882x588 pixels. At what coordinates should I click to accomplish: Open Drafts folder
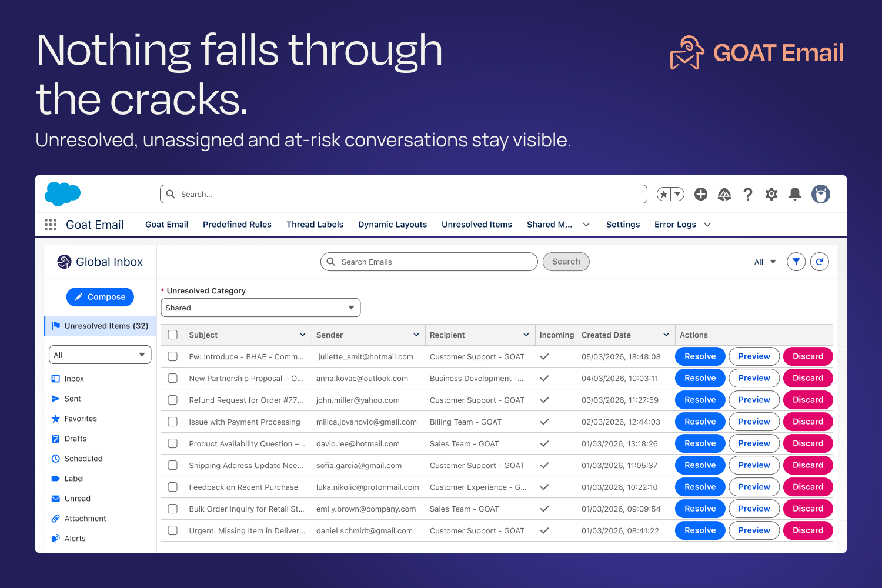75,439
